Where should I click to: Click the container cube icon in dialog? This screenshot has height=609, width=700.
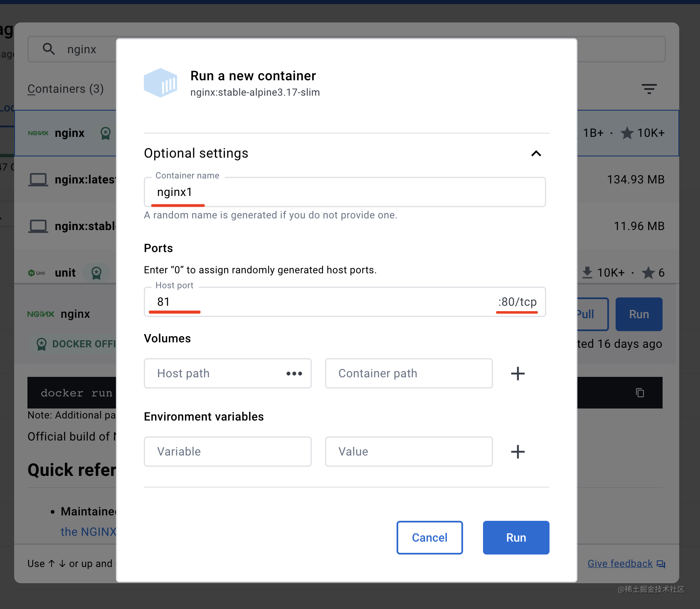point(160,83)
